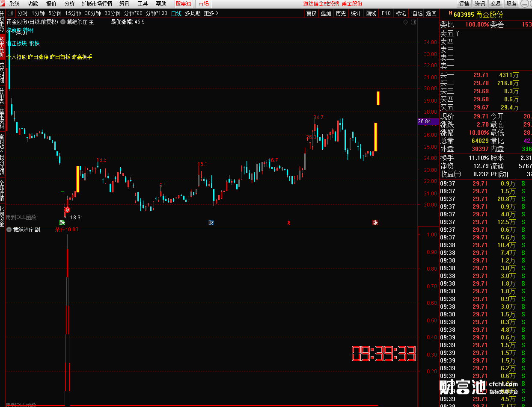The height and width of the screenshot is (407, 532).
Task: Switch to the 服务 tab at top right
Action: (x=511, y=3)
